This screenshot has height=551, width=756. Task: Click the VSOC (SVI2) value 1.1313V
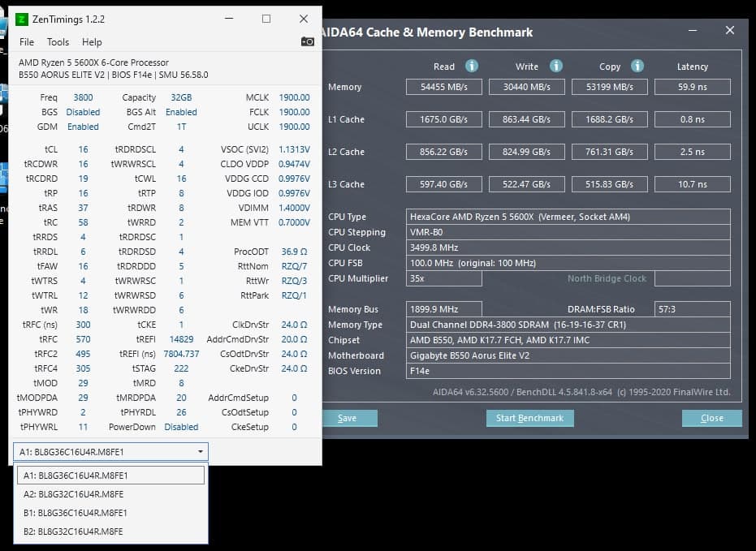[294, 149]
